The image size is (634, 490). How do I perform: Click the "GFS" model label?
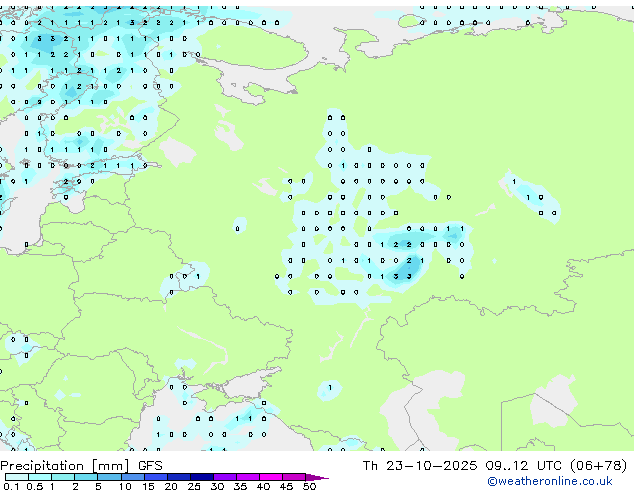tap(150, 466)
